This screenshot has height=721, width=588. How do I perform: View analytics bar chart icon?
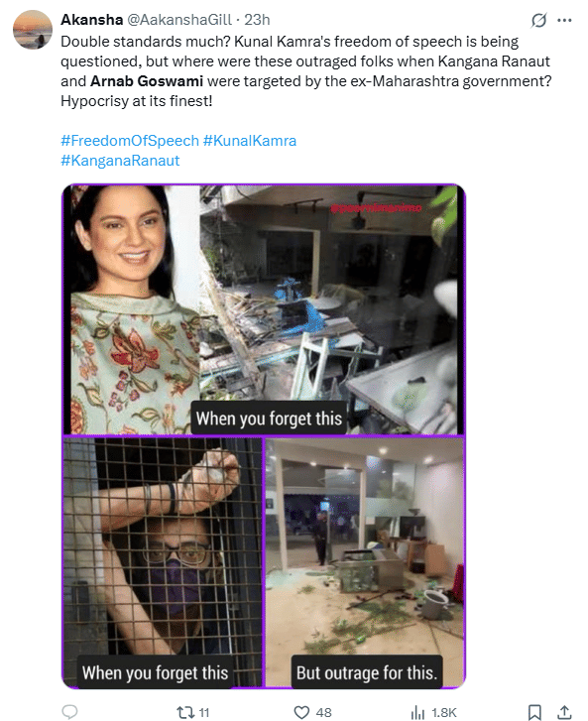(417, 712)
